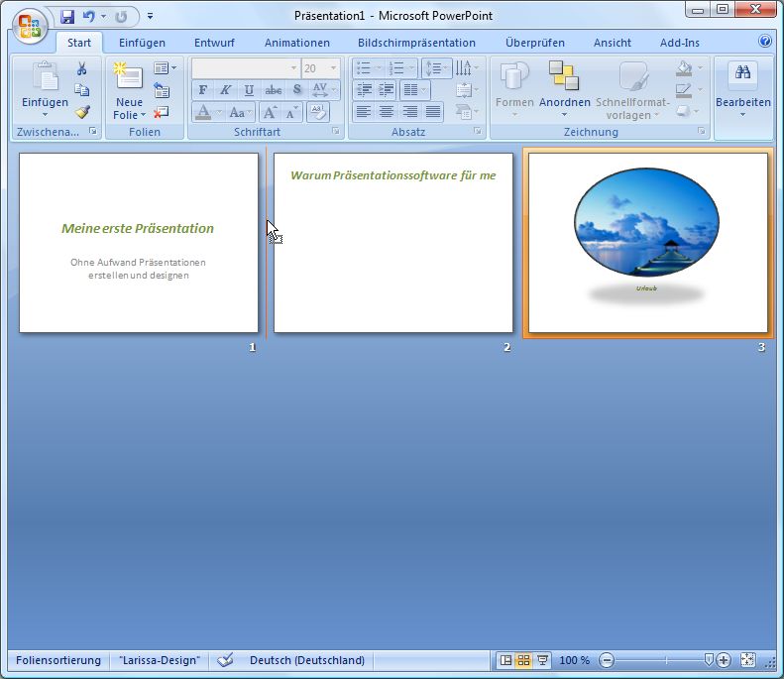Open the Animationen tab
Image resolution: width=784 pixels, height=679 pixels.
pyautogui.click(x=297, y=43)
